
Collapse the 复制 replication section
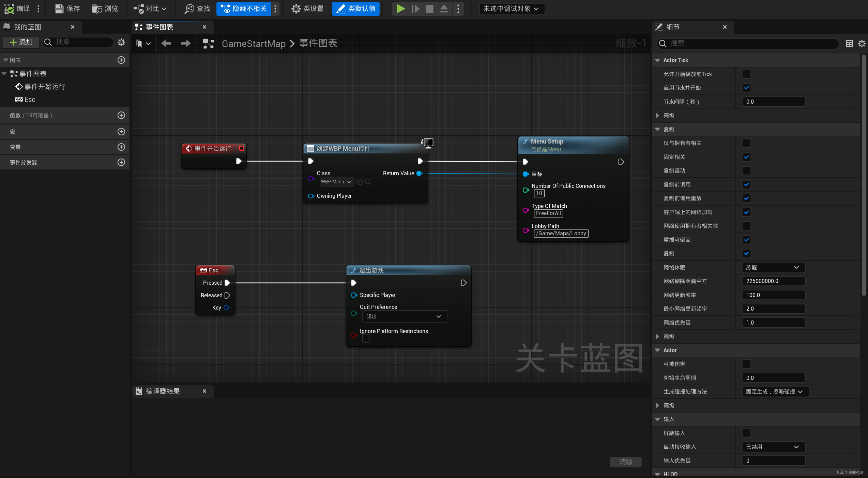[657, 129]
